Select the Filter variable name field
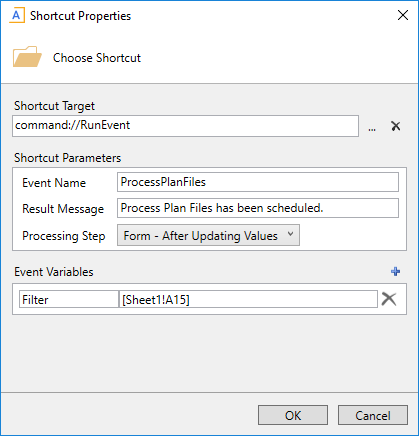 (69, 299)
